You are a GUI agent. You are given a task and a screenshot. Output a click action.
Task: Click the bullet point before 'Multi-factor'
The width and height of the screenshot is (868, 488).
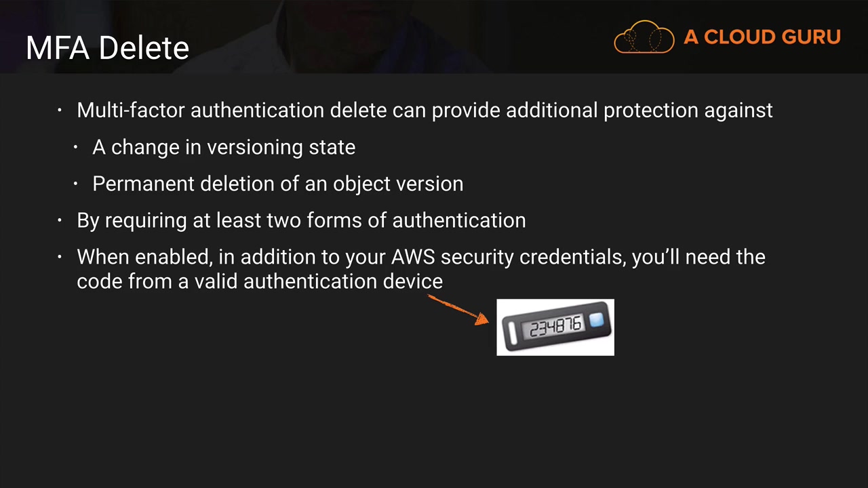click(x=60, y=110)
